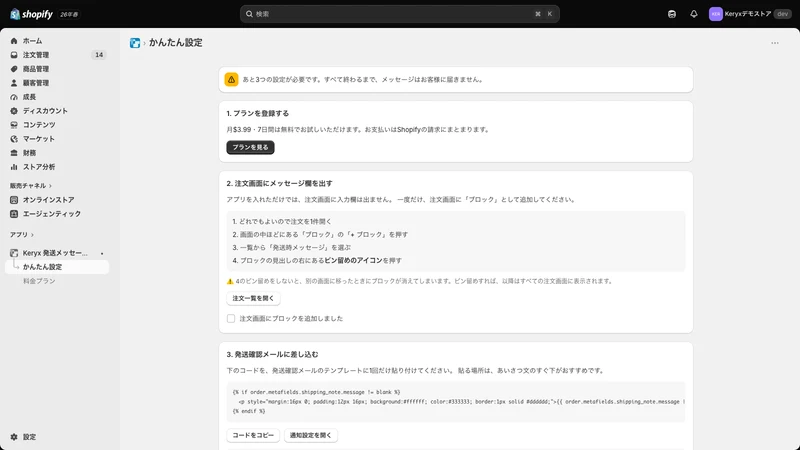The height and width of the screenshot is (450, 800).
Task: Click the sidekick icon beside the bell
Action: pos(672,14)
